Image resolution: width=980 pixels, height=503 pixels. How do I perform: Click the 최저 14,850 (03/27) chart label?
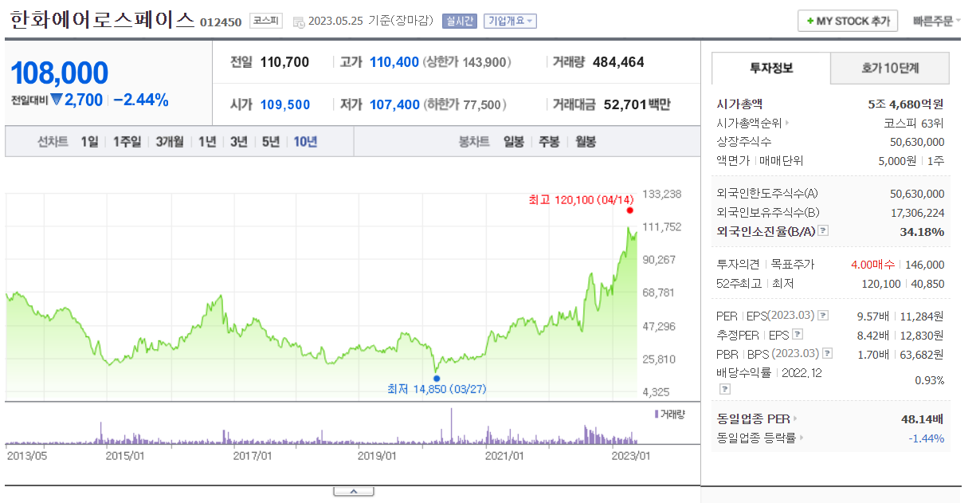[x=437, y=390]
